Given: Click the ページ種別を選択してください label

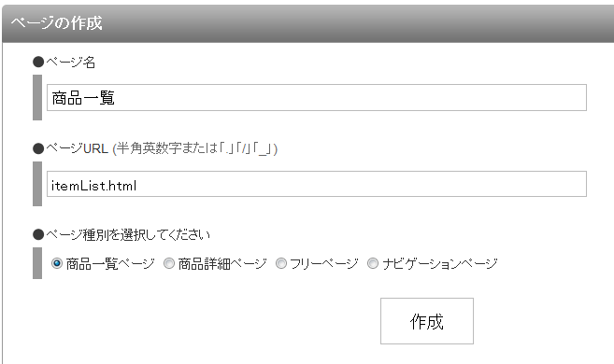Looking at the screenshot, I should pos(128,234).
